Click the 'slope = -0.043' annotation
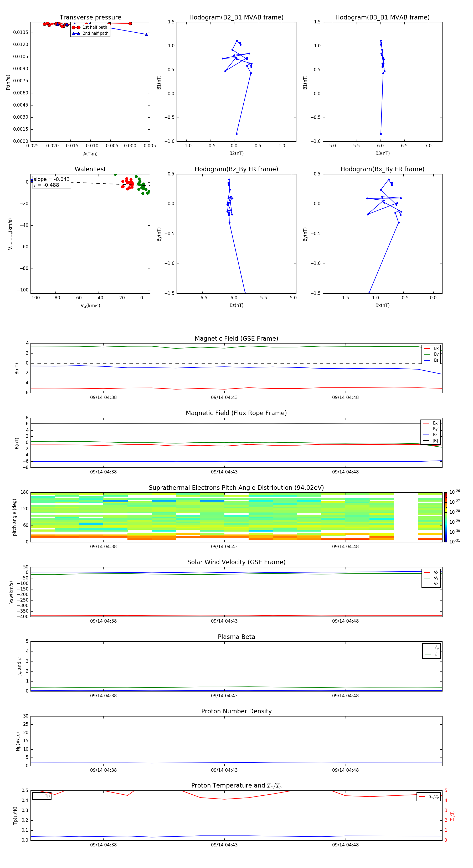The height and width of the screenshot is (868, 473). tap(52, 179)
